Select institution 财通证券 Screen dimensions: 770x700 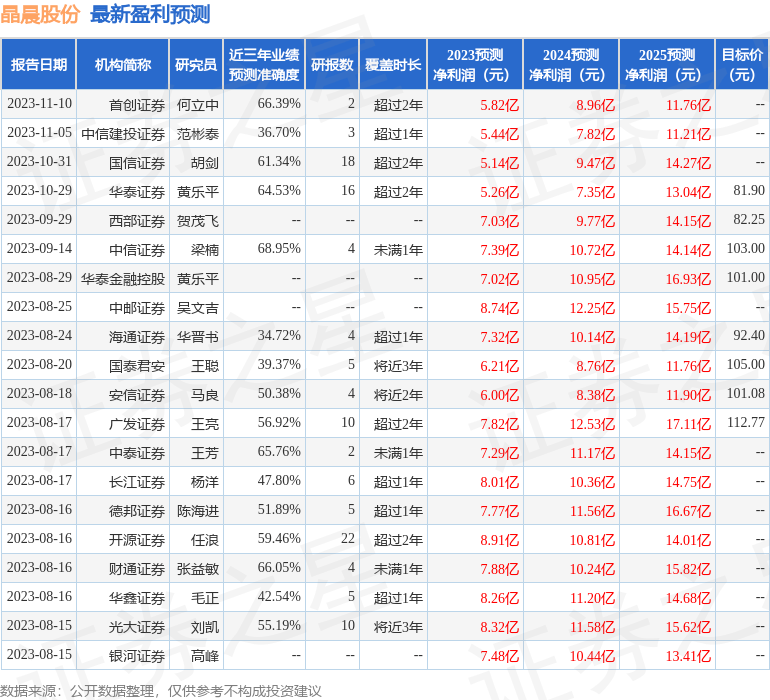137,569
